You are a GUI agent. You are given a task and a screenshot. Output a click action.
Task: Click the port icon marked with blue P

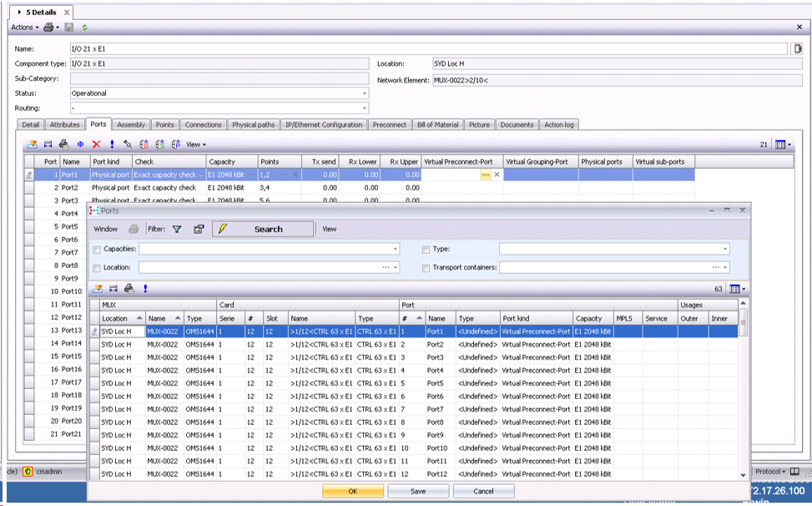coord(176,144)
